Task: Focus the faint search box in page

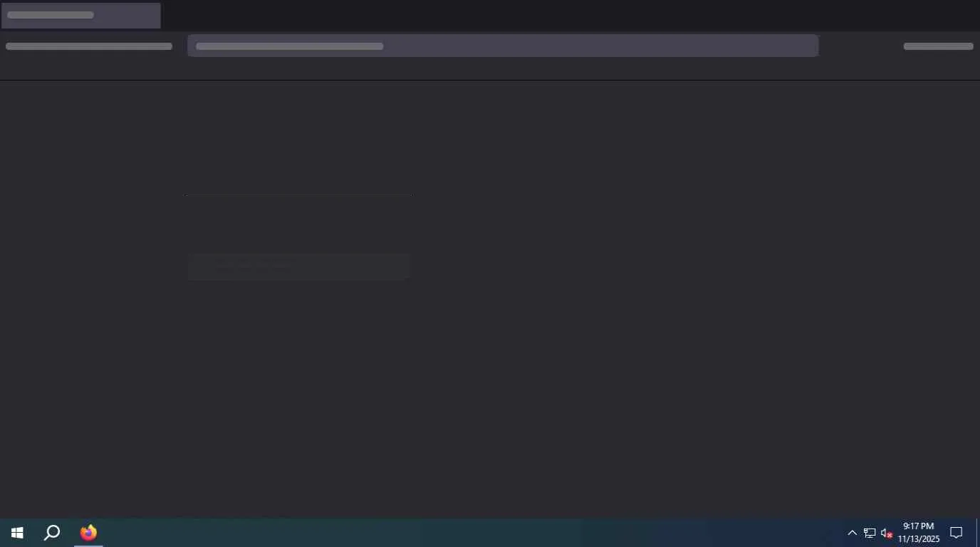Action: tap(299, 266)
